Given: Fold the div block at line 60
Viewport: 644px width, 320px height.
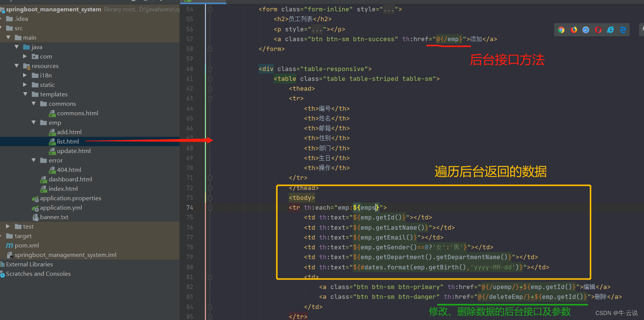Looking at the screenshot, I should [210, 69].
